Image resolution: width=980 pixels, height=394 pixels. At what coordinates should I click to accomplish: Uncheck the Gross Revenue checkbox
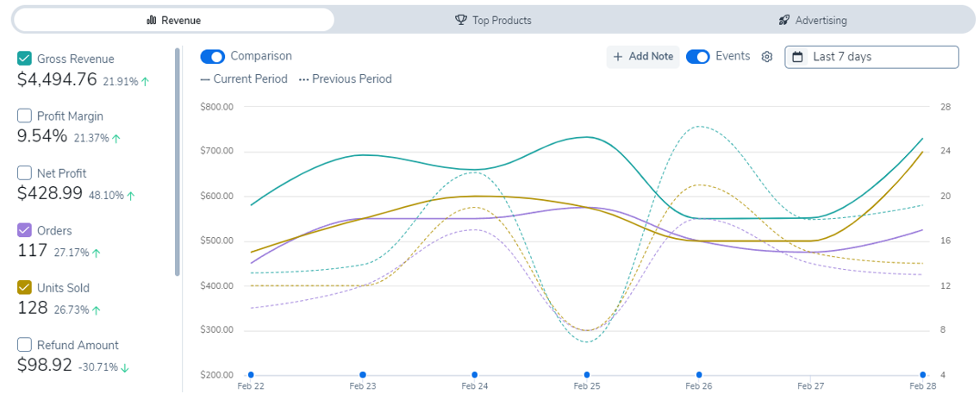point(25,59)
